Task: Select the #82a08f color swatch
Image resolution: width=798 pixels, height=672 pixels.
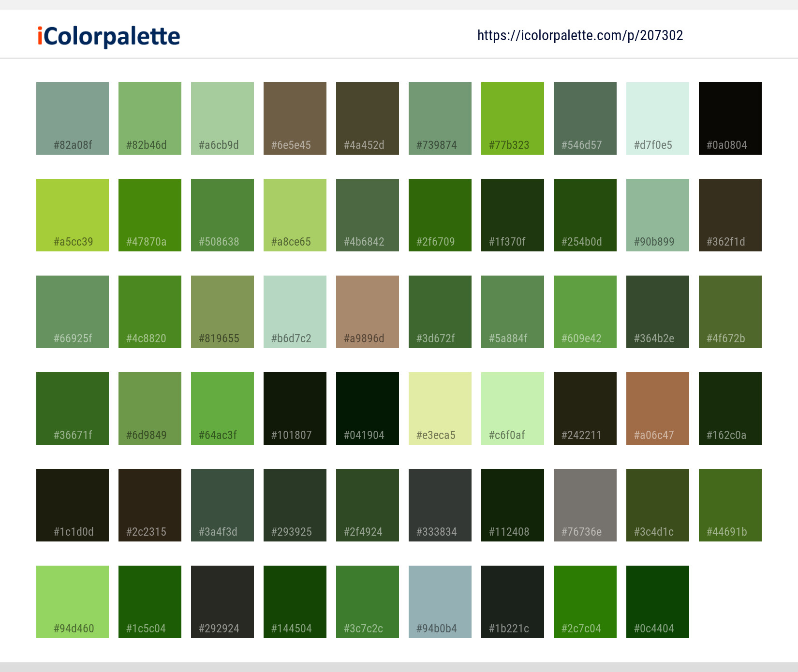Action: 73,118
